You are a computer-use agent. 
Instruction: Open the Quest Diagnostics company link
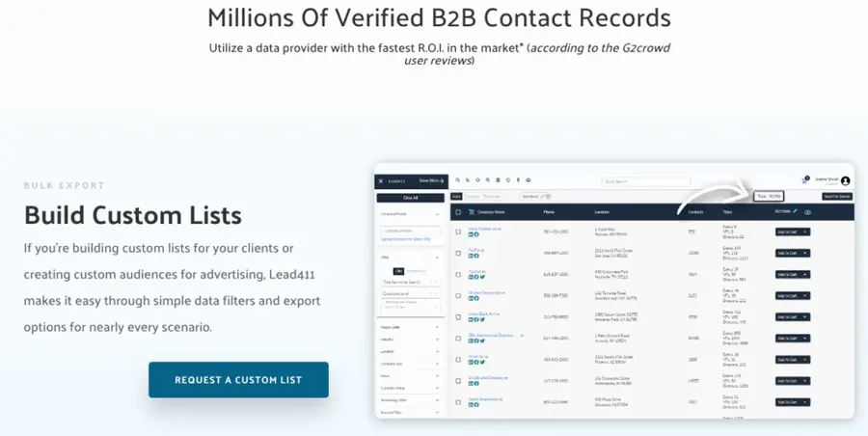pyautogui.click(x=483, y=399)
